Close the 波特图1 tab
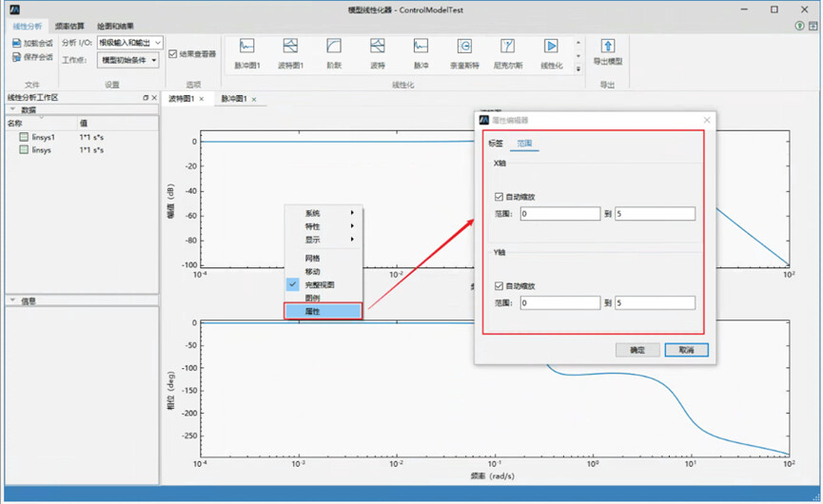The image size is (823, 504). (x=202, y=99)
